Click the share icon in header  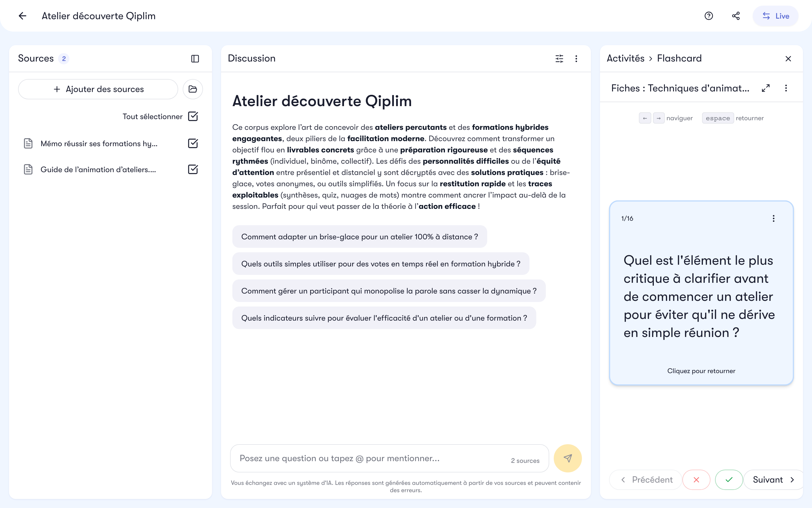click(736, 16)
